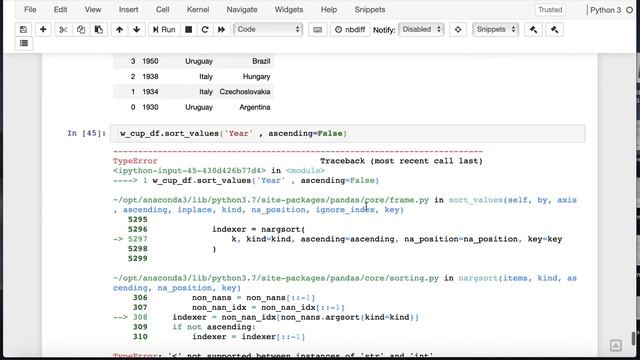Restart kernel and run all cells
Viewport: 640px width, 360px height.
click(x=221, y=29)
